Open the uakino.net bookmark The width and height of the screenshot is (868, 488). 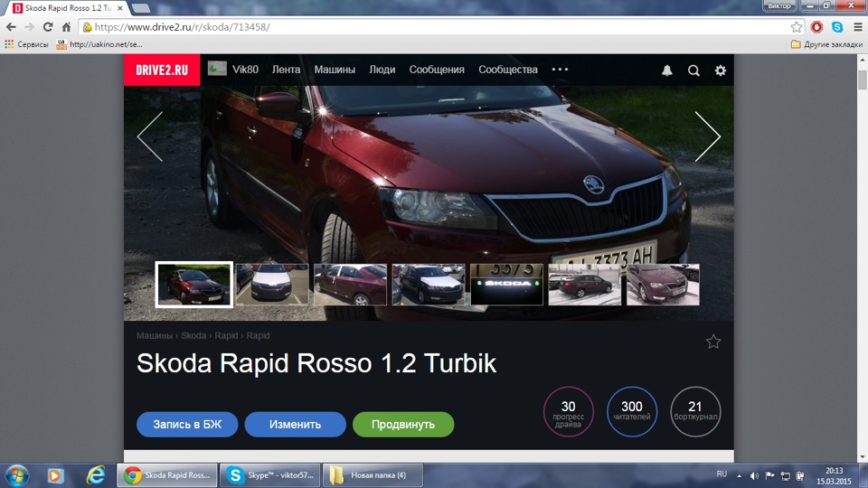point(99,44)
